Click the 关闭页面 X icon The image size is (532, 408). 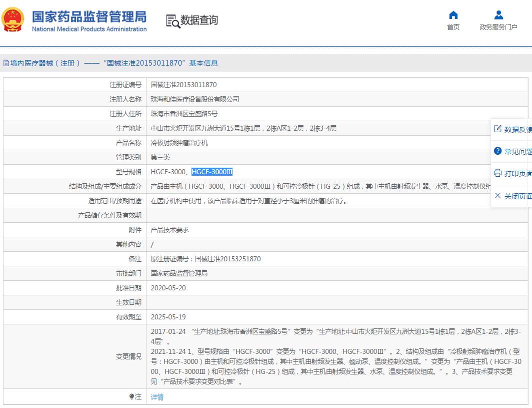[x=497, y=195]
